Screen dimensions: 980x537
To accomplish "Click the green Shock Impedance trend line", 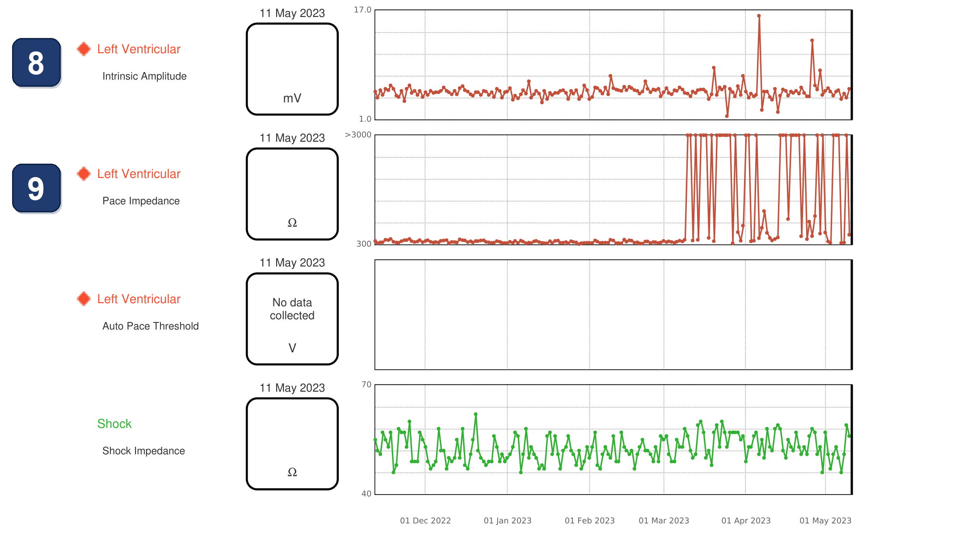I will [x=613, y=444].
